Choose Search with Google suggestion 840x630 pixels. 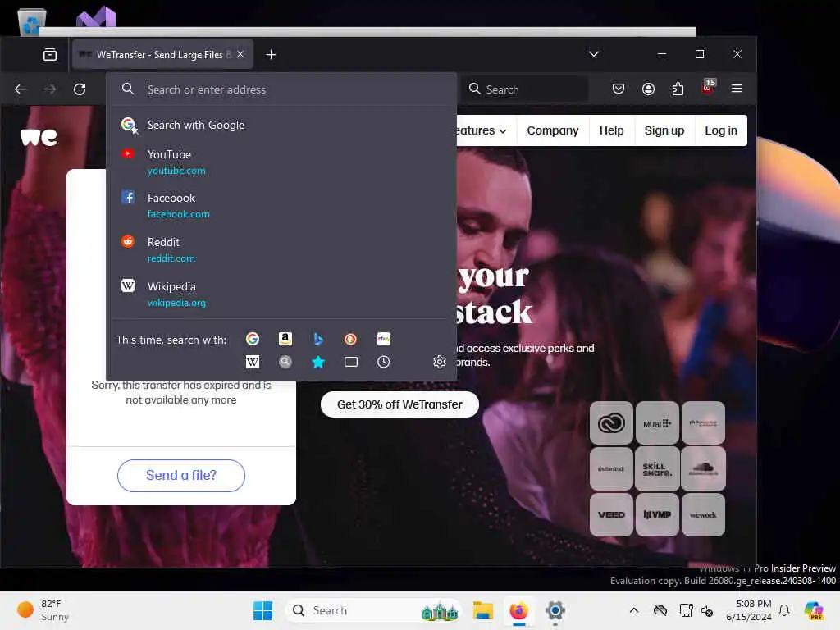point(281,125)
